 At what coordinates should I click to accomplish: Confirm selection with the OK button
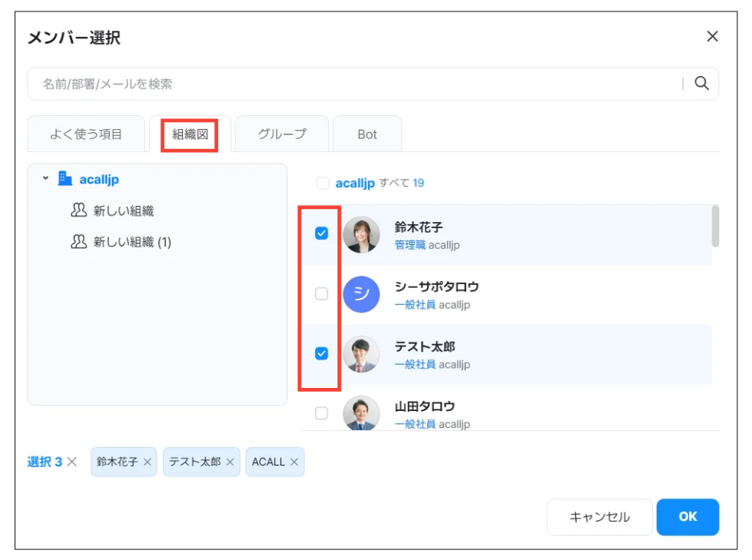coord(687,517)
